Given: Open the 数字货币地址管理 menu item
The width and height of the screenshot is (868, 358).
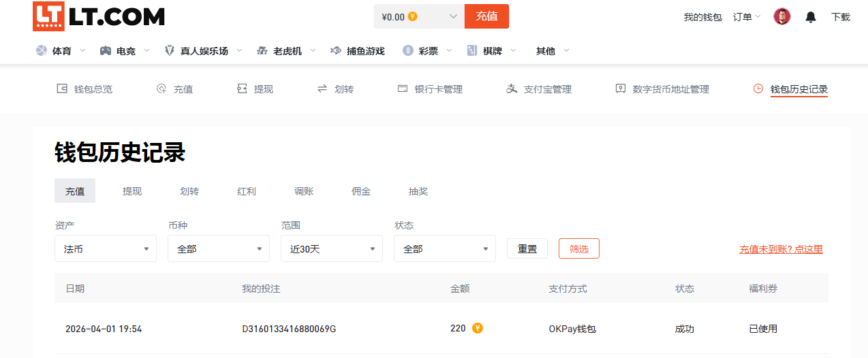Looking at the screenshot, I should coord(662,89).
